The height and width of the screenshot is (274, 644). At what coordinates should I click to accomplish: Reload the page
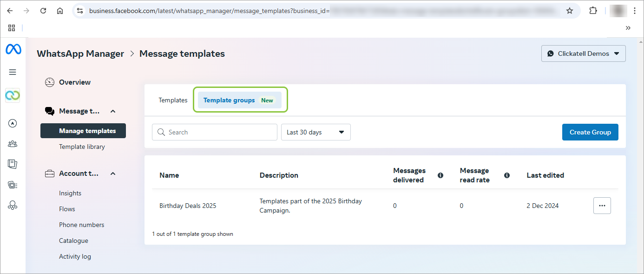pos(43,11)
